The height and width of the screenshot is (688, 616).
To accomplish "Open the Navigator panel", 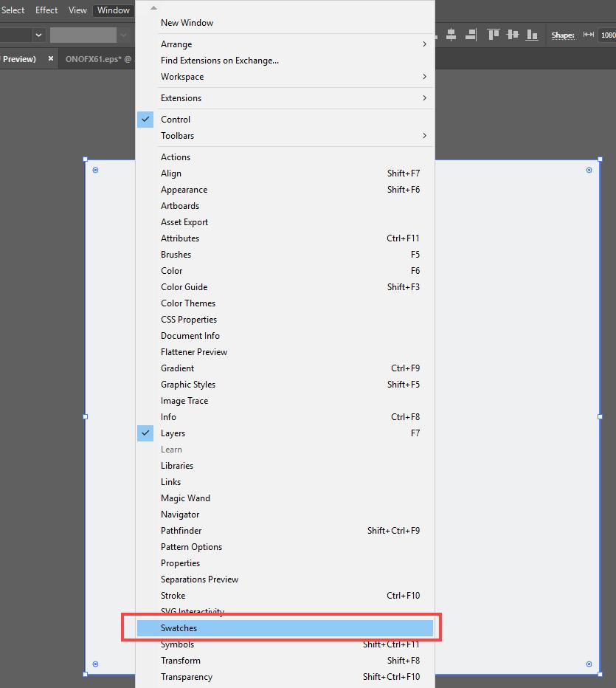I will pyautogui.click(x=285, y=515).
